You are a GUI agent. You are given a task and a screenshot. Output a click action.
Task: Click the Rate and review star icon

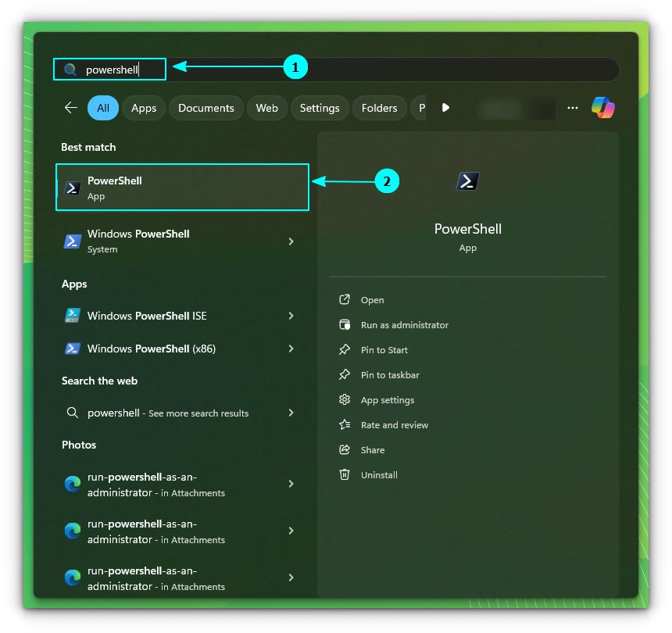[x=345, y=424]
